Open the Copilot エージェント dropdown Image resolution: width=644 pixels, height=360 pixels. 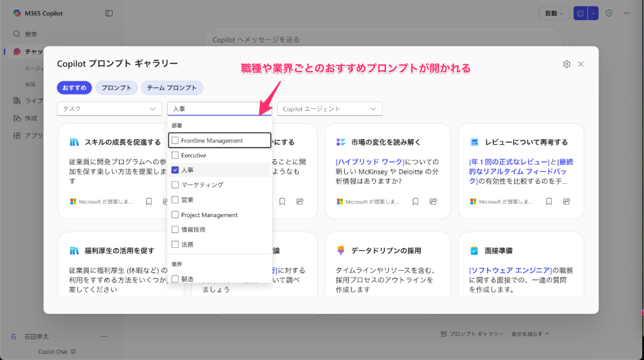[x=330, y=109]
